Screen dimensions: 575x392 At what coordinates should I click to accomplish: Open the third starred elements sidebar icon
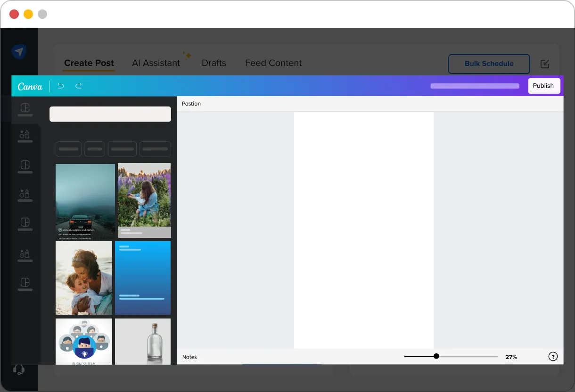tap(25, 254)
